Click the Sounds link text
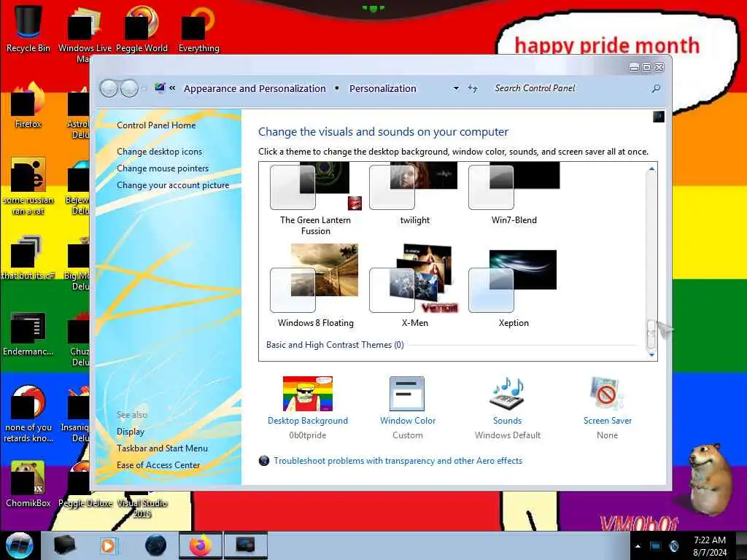Viewport: 747px width, 560px height. [508, 421]
